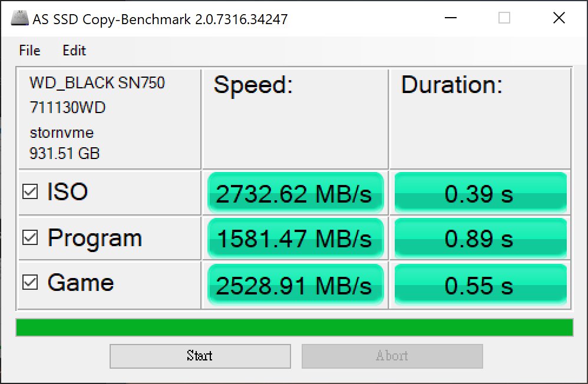Click the grayed-out Abort button
Screen dimensions: 588x384
point(392,356)
